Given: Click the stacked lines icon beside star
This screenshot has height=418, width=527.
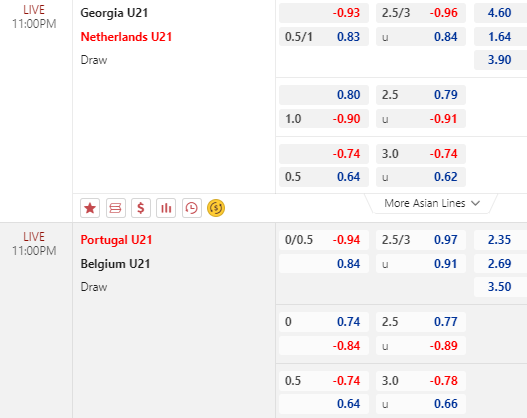Looking at the screenshot, I should [x=116, y=208].
